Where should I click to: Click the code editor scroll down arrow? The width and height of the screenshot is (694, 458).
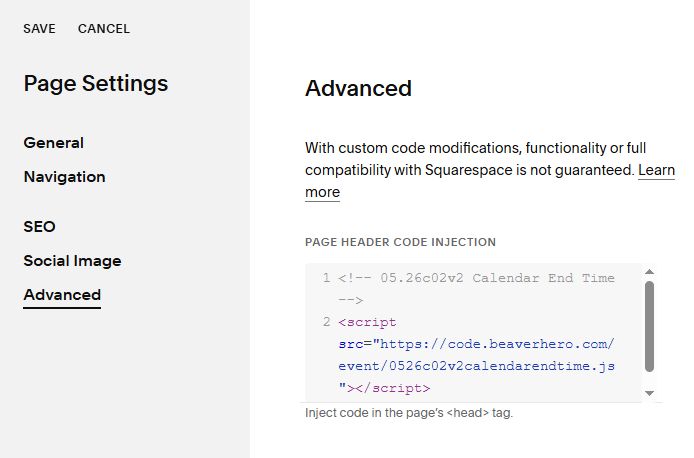pos(649,393)
